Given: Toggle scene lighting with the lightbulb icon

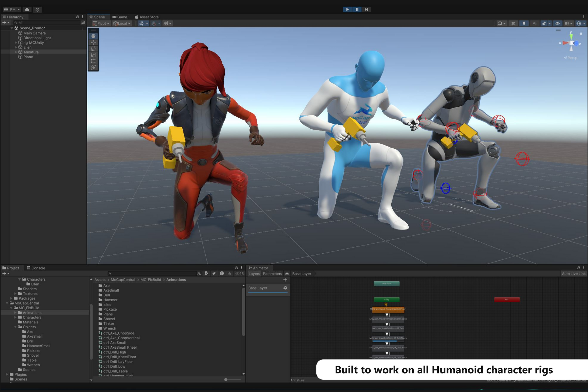Looking at the screenshot, I should click(x=524, y=24).
